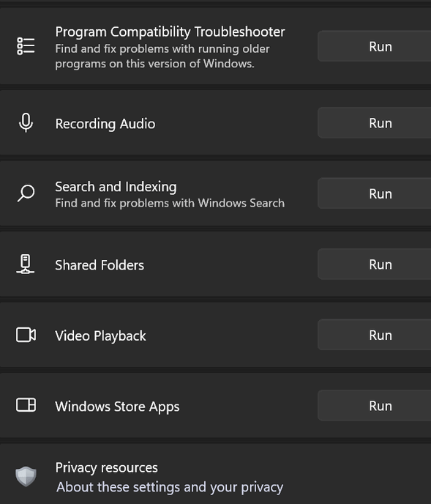This screenshot has height=504, width=431.
Task: Run the Program Compatibility Troubleshooter
Action: tap(374, 46)
